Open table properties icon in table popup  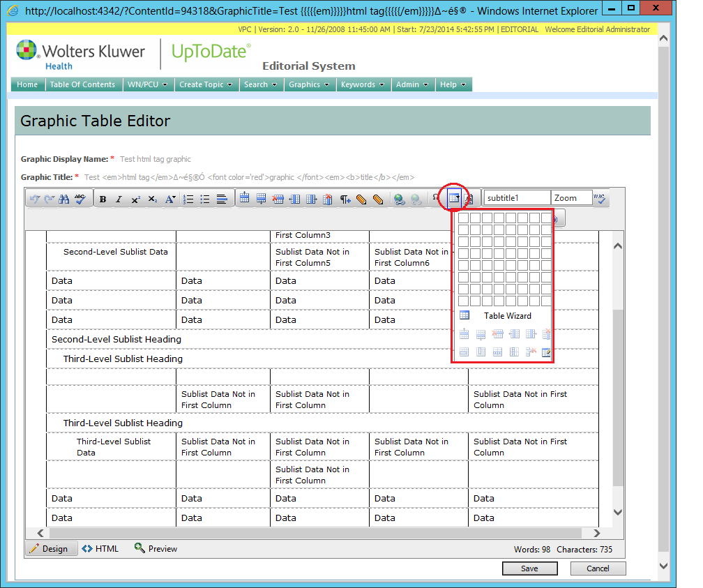(546, 352)
